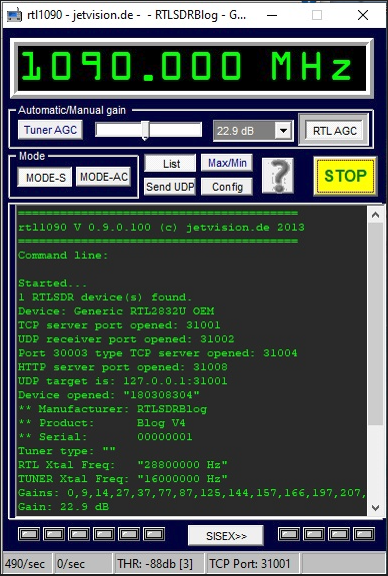388x576 pixels.
Task: Click the rtl1090 app icon in title bar
Action: [14, 15]
